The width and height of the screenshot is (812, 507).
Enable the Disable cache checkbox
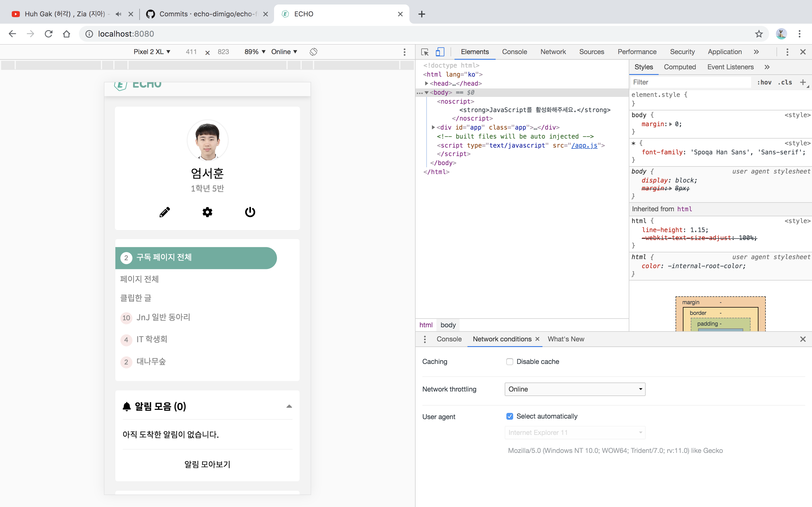pos(510,361)
